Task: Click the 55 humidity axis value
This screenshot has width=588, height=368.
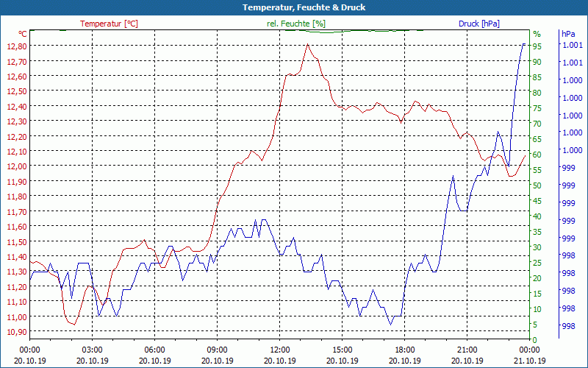Action: (x=537, y=170)
